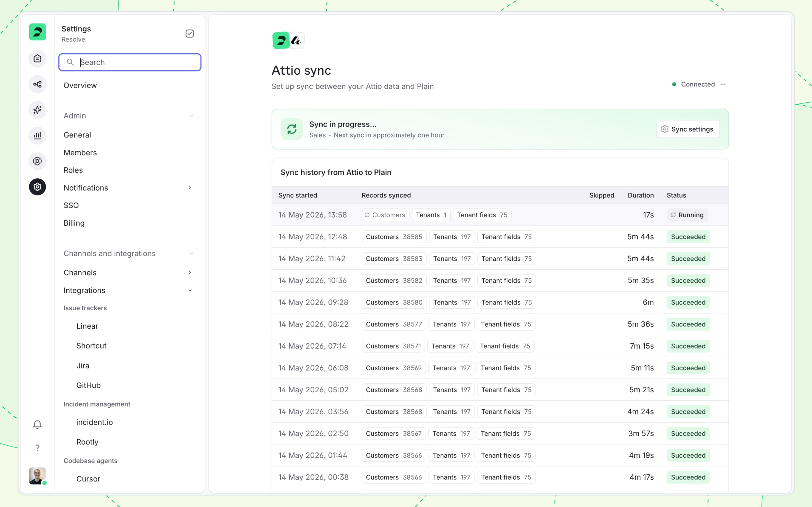Viewport: 812px width, 507px height.
Task: Open the Linear integration
Action: tap(87, 326)
